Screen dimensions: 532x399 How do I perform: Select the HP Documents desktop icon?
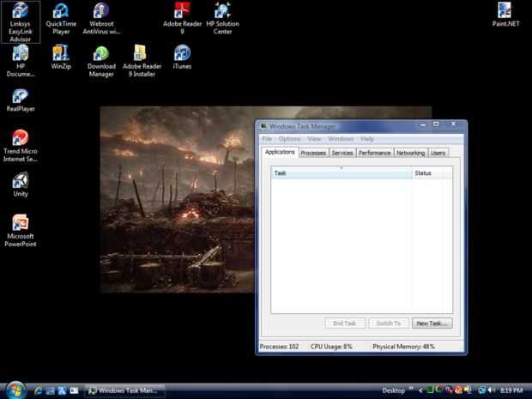coord(21,61)
